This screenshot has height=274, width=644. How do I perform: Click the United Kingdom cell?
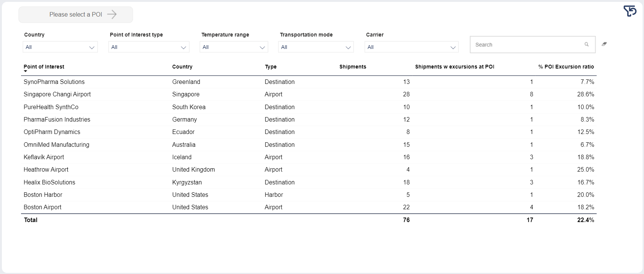click(194, 169)
